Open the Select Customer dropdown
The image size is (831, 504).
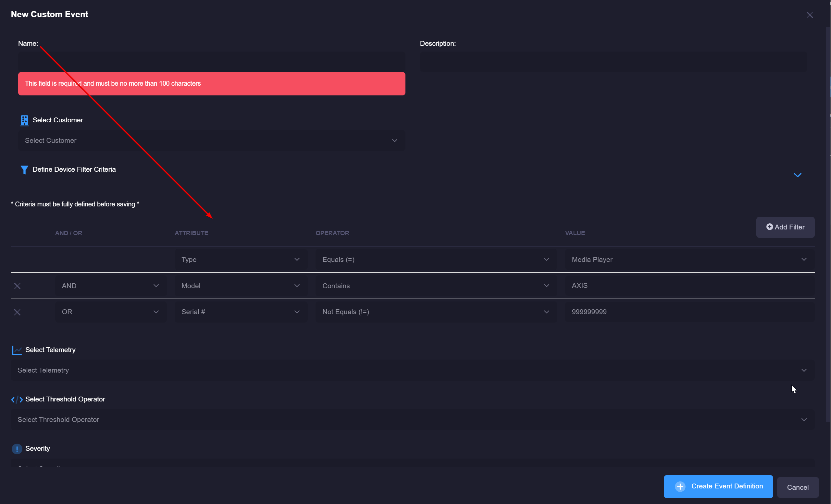[x=211, y=141]
